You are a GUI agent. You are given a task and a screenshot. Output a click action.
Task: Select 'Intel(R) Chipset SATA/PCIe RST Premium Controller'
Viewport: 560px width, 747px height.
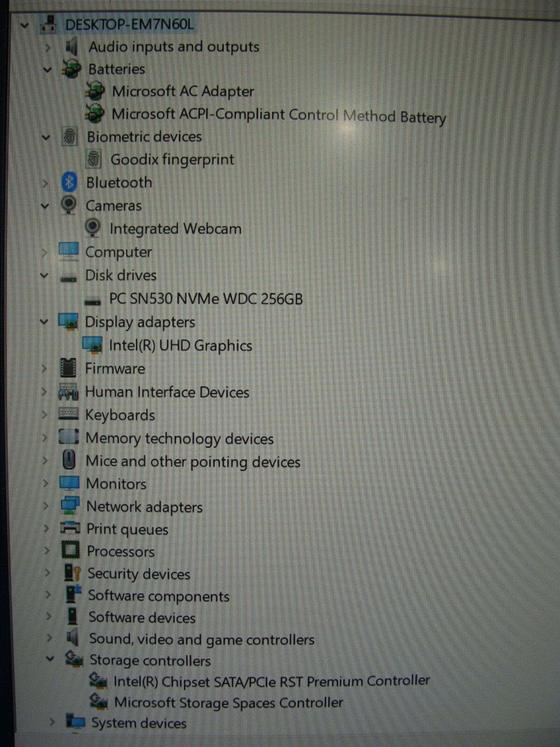(272, 681)
